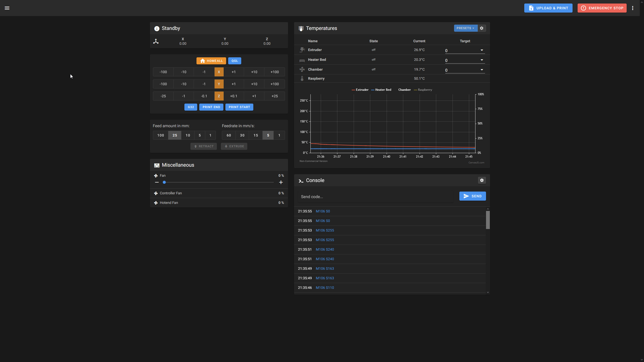Adjust the Fan speed slider
The image size is (644, 362).
pos(164,182)
